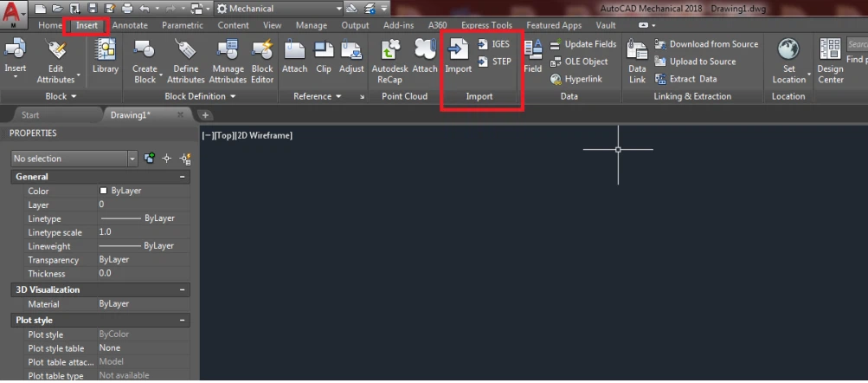Launch Autodesk ReCap
The width and height of the screenshot is (868, 383).
tap(389, 61)
